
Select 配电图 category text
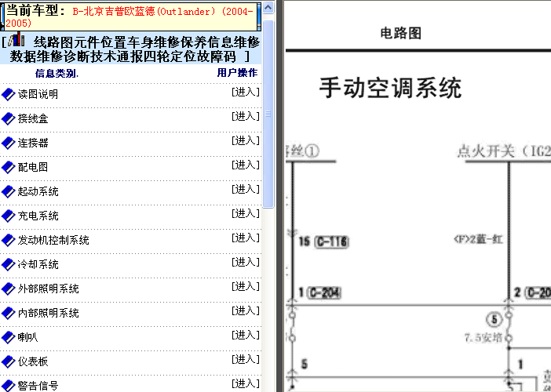pyautogui.click(x=33, y=167)
